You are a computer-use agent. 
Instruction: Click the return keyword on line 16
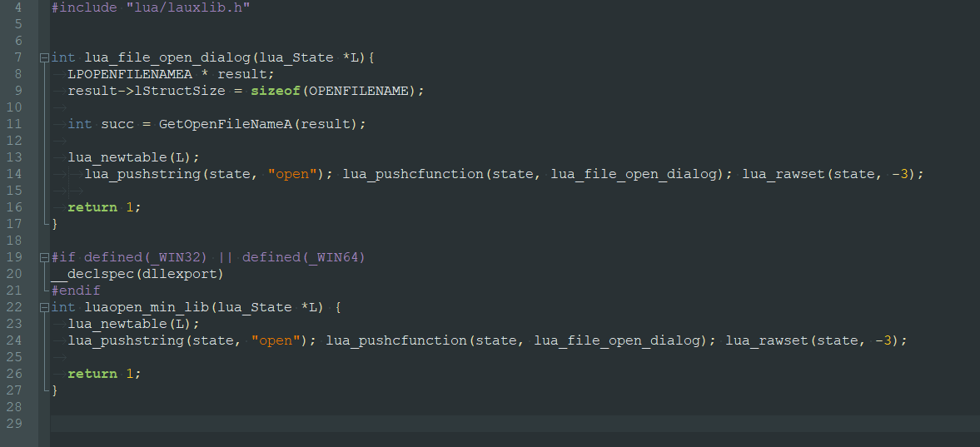(x=92, y=207)
